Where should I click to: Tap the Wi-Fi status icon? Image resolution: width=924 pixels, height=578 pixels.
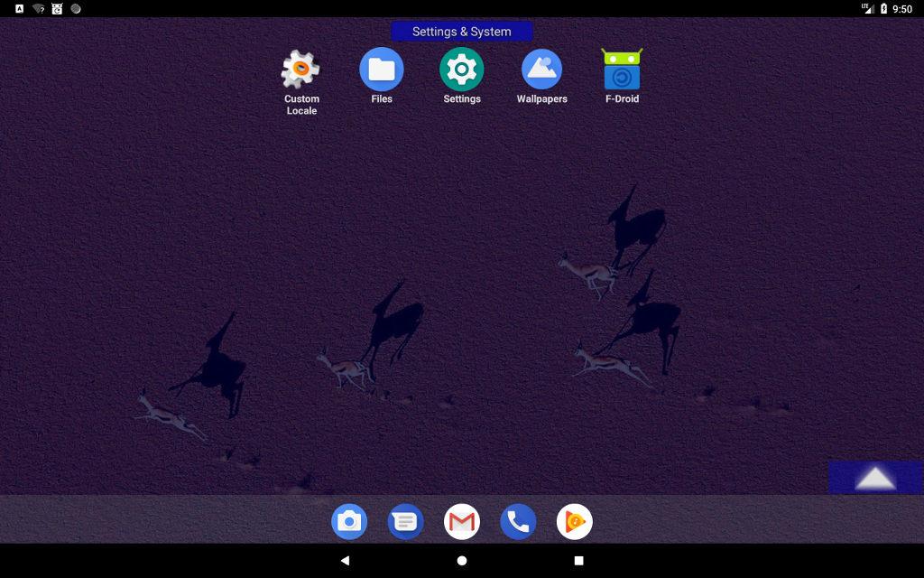click(x=39, y=9)
